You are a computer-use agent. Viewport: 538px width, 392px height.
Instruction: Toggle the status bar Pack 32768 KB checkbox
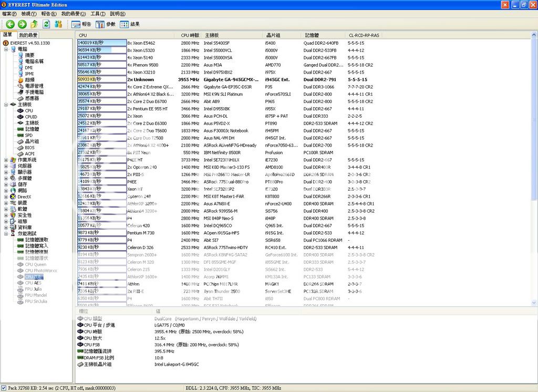pos(4,388)
